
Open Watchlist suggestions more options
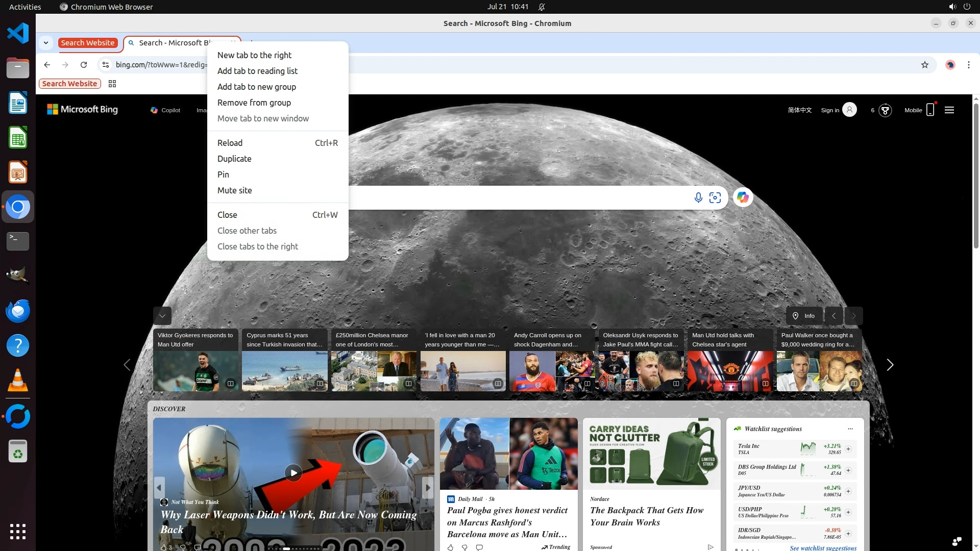coord(850,429)
